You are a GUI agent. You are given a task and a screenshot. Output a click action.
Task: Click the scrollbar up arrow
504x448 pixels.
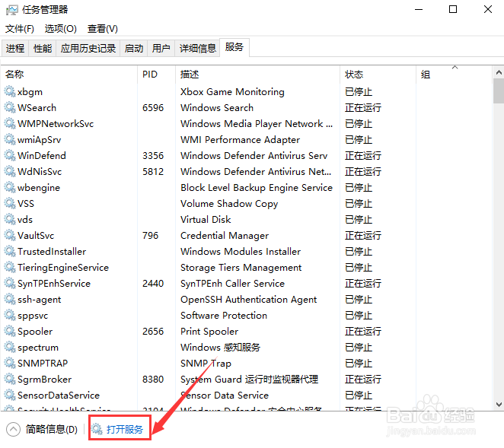point(499,72)
